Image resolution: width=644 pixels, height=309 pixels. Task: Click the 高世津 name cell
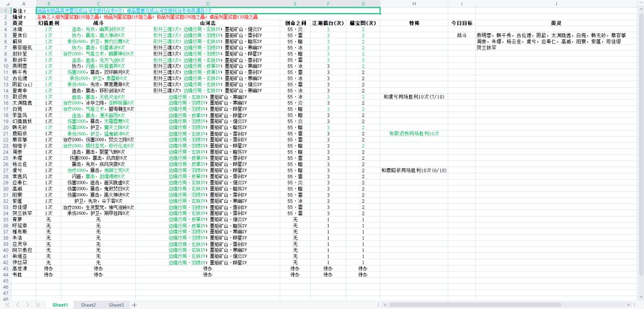[x=23, y=268]
